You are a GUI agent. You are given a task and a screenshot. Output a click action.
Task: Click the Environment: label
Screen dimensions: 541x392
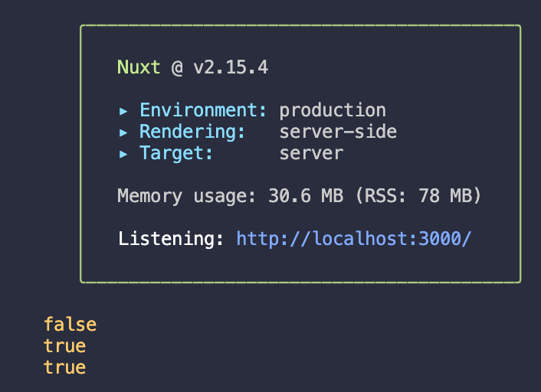[203, 110]
